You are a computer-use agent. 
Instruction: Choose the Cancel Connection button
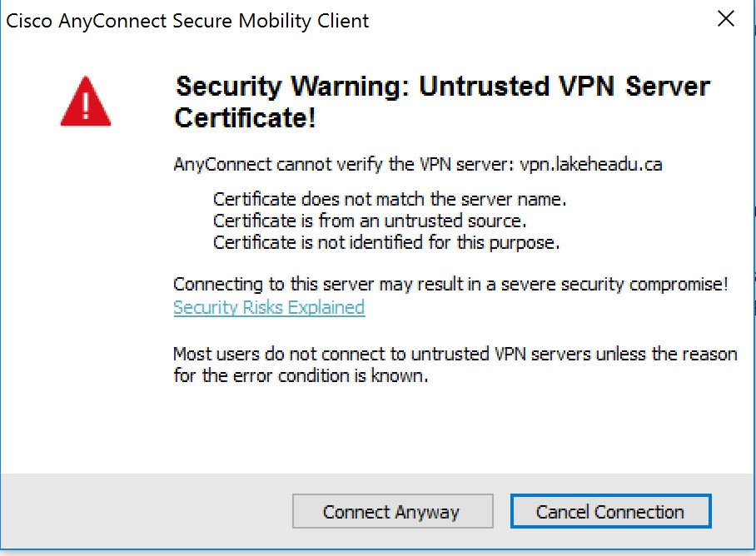pos(610,512)
